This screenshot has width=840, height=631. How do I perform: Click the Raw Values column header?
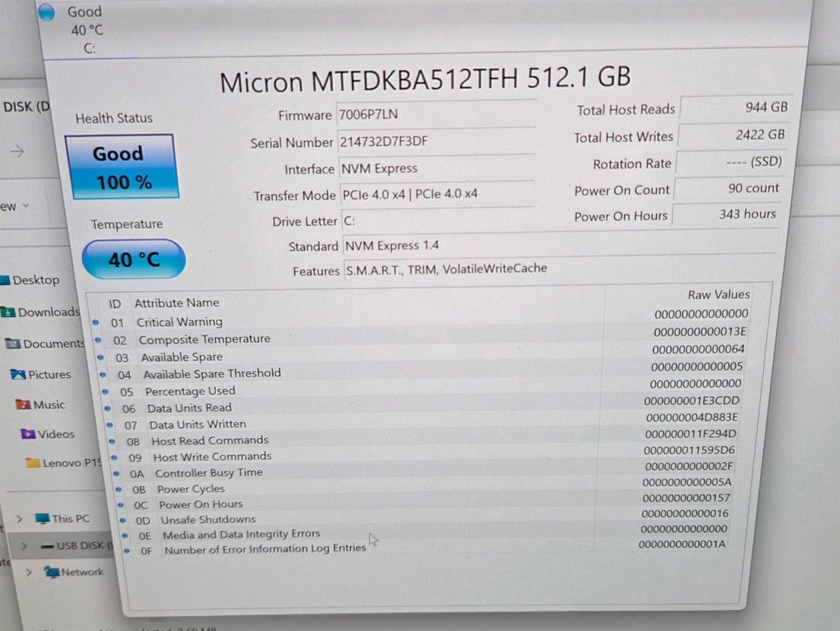(718, 295)
